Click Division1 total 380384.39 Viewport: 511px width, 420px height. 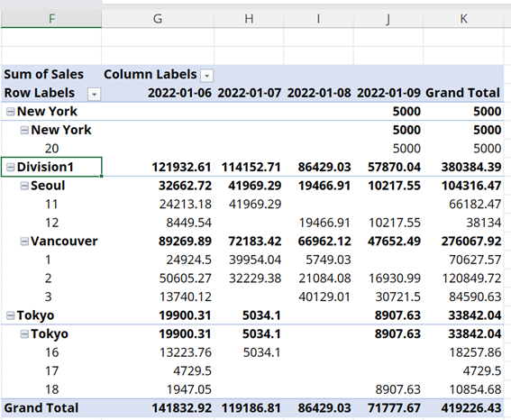tap(471, 167)
